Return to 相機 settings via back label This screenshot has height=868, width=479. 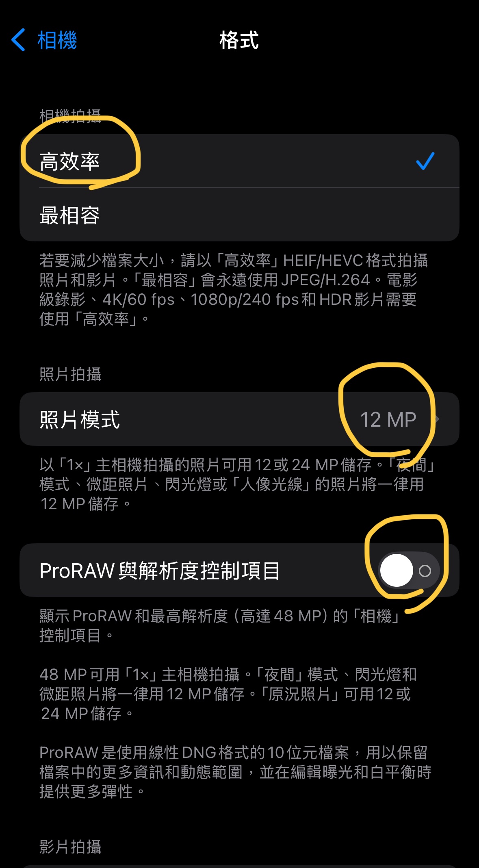tap(57, 40)
